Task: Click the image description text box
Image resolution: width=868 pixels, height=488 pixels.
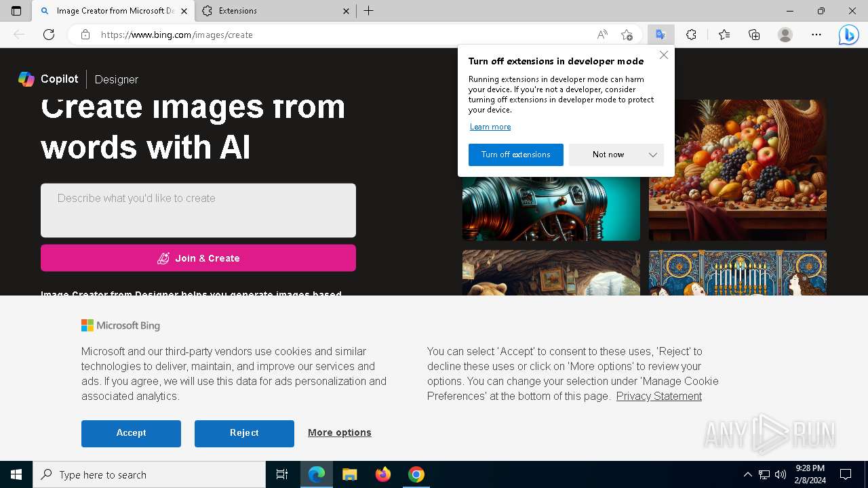Action: tap(198, 210)
